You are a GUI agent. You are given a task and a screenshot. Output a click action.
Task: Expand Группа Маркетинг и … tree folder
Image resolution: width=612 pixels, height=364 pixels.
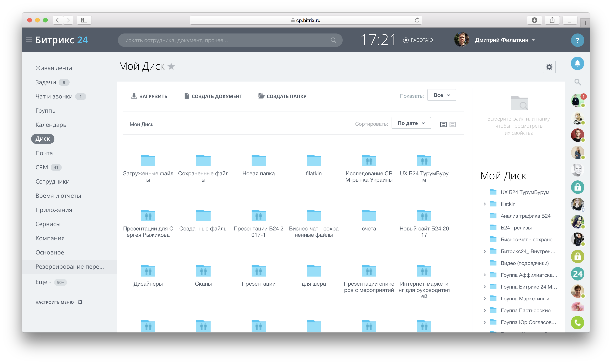pyautogui.click(x=485, y=299)
